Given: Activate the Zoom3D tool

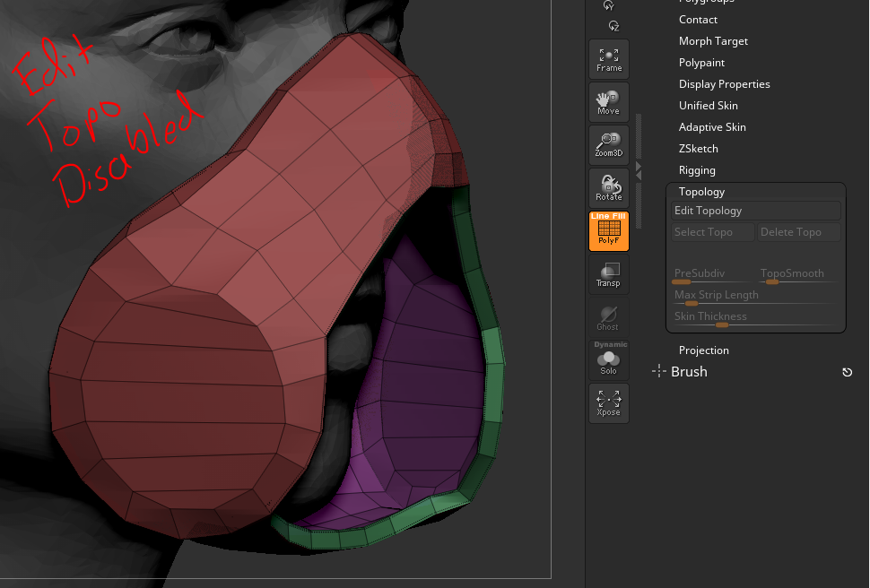Looking at the screenshot, I should (x=609, y=145).
